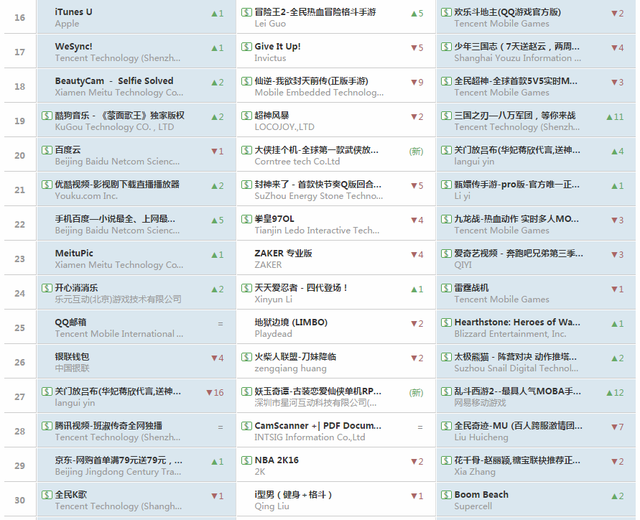This screenshot has height=520, width=640.
Task: Open the WeSync! app entry
Action: (x=73, y=47)
